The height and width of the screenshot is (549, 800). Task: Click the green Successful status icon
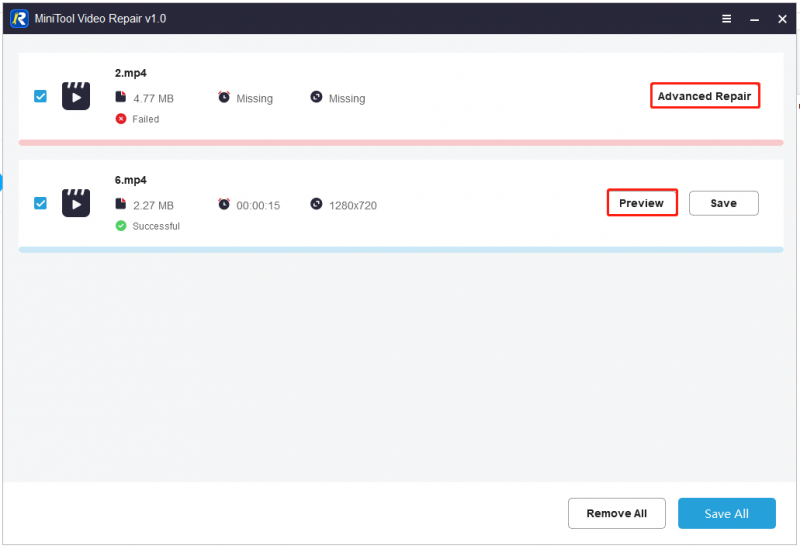click(121, 226)
